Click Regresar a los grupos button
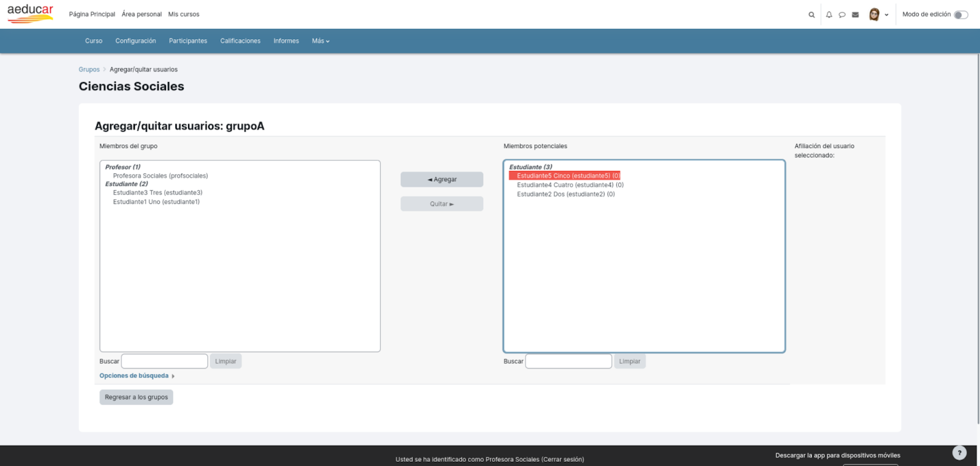Screen dimensions: 980x466 click(x=136, y=397)
